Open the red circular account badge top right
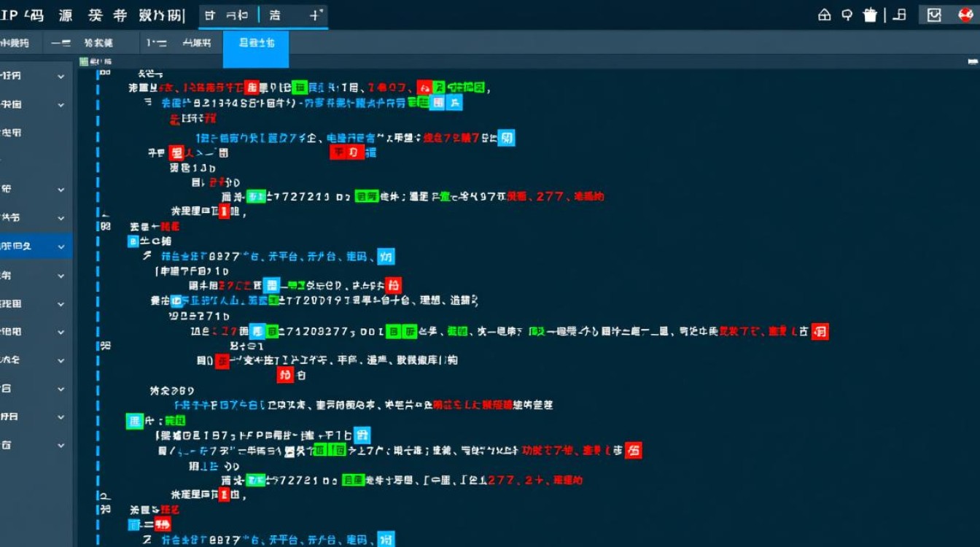The height and width of the screenshot is (547, 980). point(964,14)
